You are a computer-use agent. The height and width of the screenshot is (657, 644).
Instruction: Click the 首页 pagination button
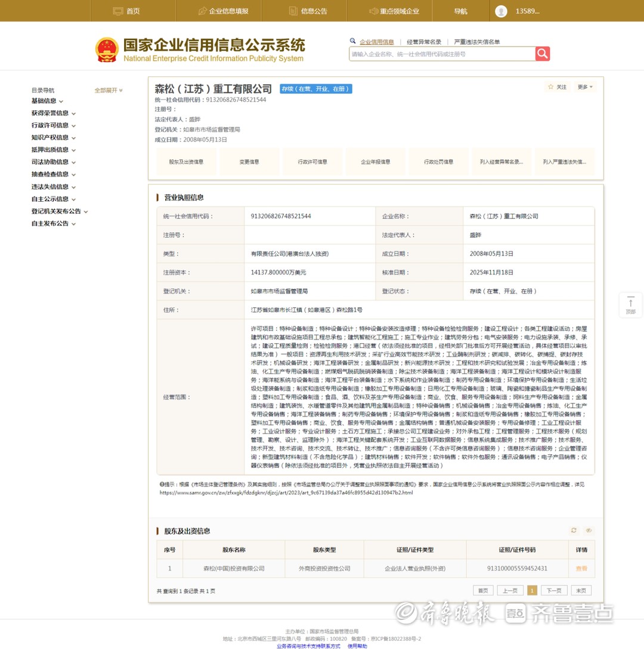click(483, 590)
